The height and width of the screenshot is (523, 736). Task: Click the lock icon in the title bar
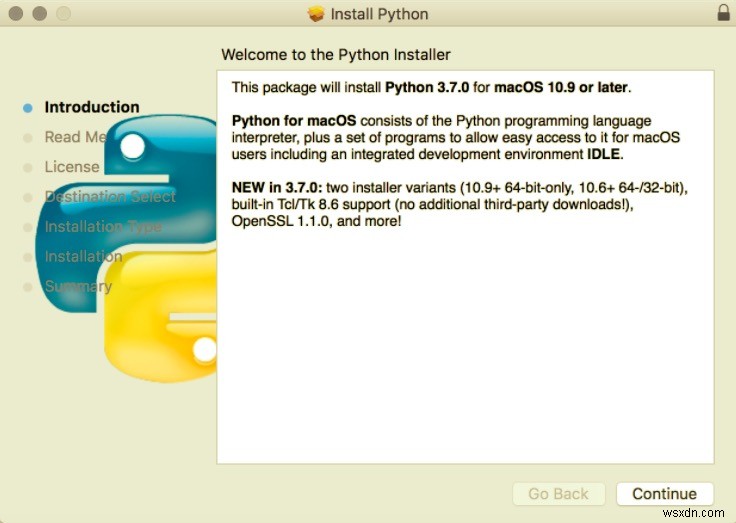tap(723, 13)
